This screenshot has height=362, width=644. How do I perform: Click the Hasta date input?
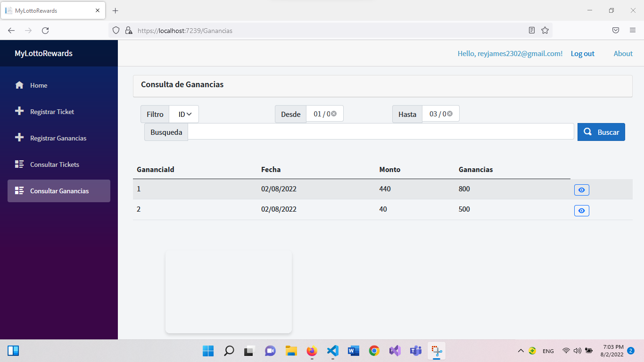click(x=440, y=114)
